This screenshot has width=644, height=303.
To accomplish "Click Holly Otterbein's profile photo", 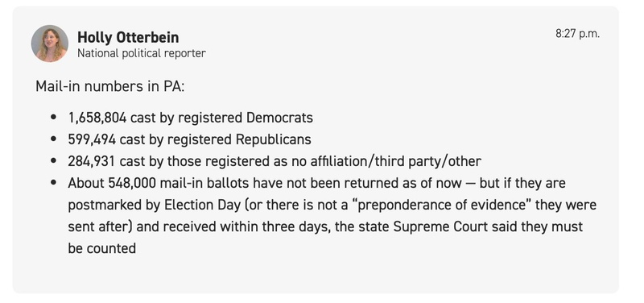I will 49,44.
